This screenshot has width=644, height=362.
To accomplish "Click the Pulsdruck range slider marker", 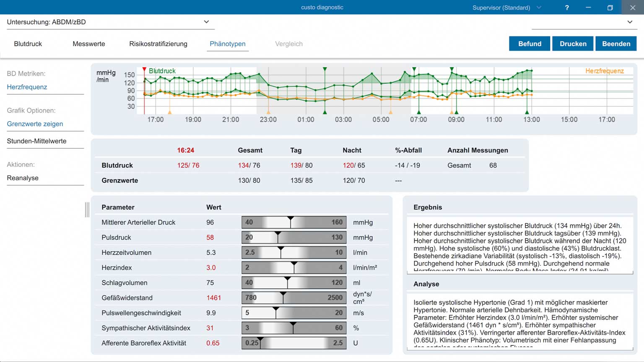I will 278,233.
